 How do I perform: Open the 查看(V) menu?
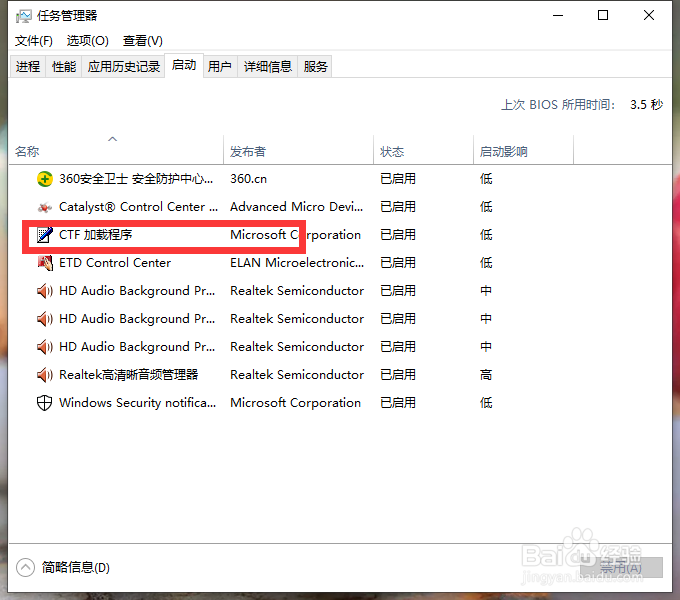click(143, 41)
